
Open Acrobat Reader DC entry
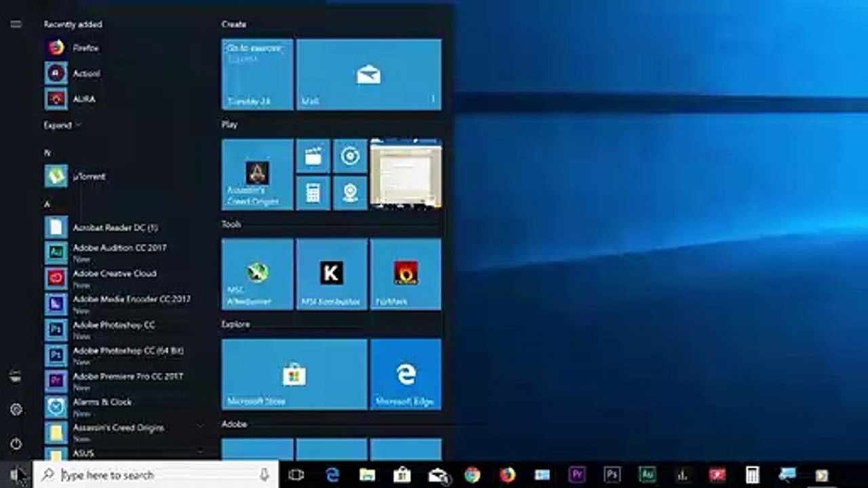pyautogui.click(x=122, y=228)
